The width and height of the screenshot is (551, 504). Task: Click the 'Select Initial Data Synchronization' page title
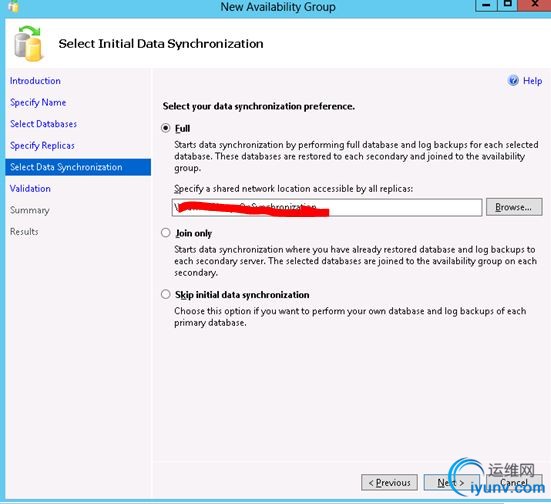click(161, 44)
